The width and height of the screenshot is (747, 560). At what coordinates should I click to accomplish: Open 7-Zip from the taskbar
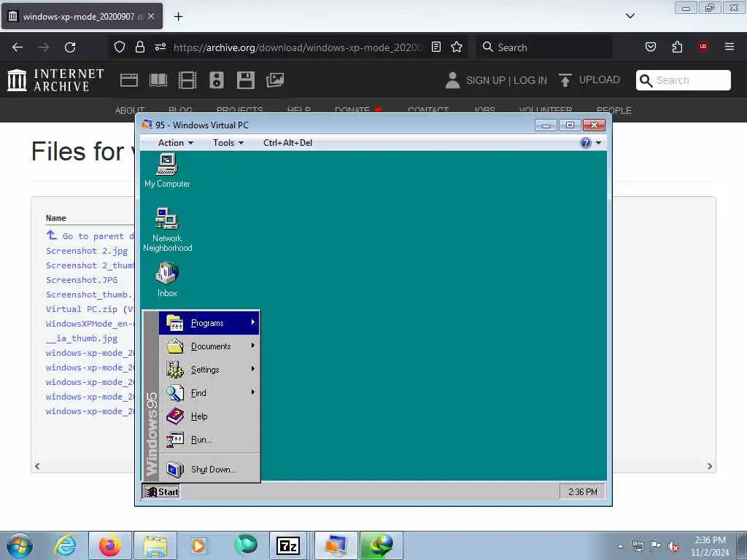287,545
